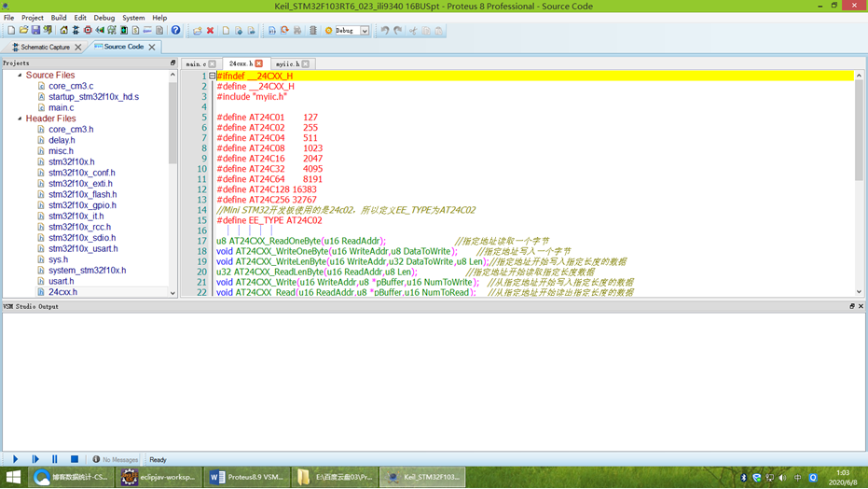The image size is (868, 489).
Task: Close the Schematic Capture tab
Action: pos(78,47)
